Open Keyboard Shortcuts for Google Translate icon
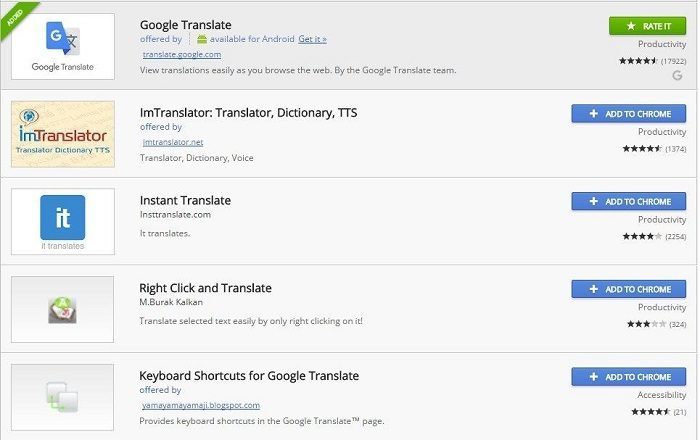The image size is (700, 440). tap(62, 397)
